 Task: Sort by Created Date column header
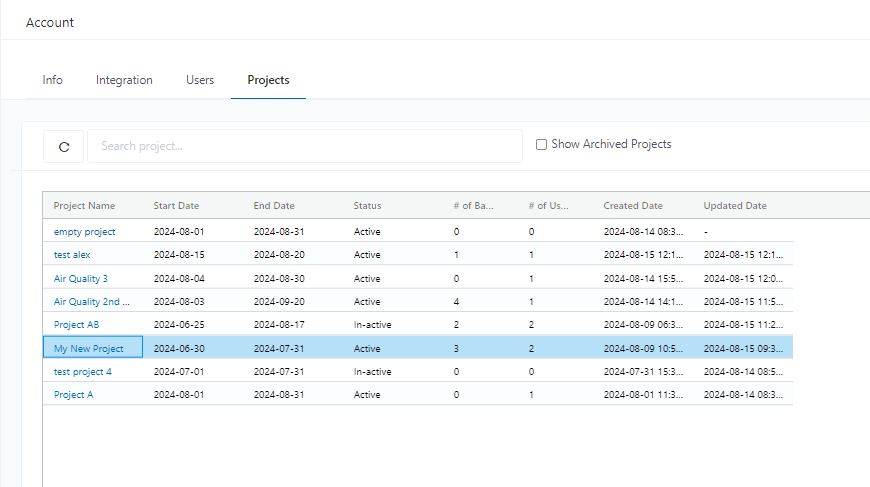(x=633, y=206)
